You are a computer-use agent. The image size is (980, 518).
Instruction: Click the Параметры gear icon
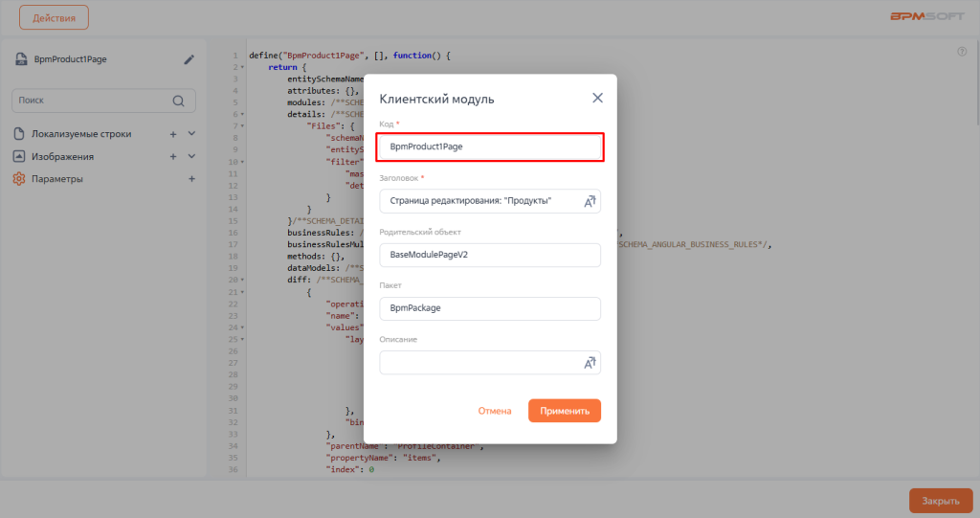pos(19,179)
